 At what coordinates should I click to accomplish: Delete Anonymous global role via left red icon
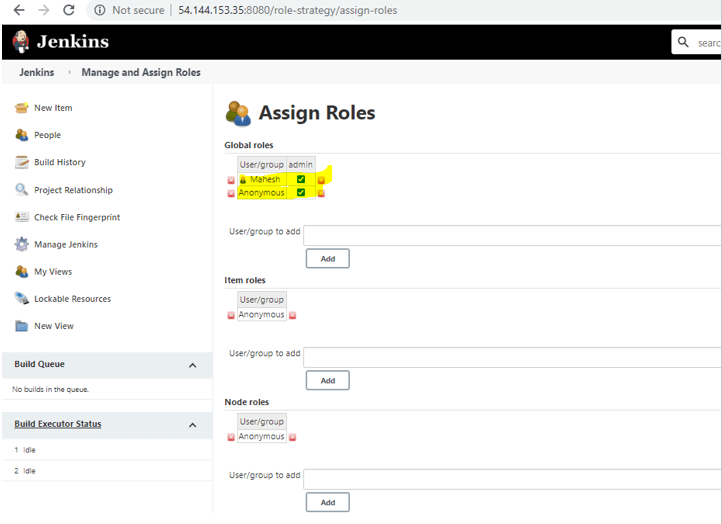231,193
